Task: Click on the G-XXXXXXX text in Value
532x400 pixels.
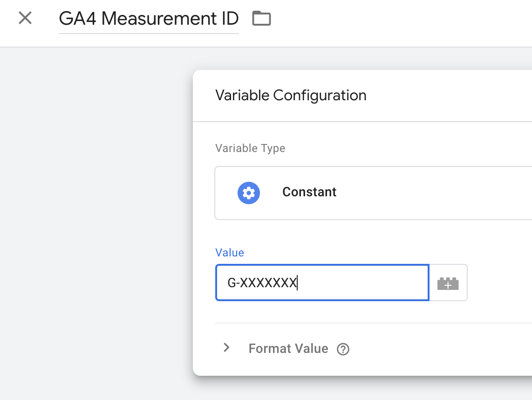Action: [x=262, y=283]
